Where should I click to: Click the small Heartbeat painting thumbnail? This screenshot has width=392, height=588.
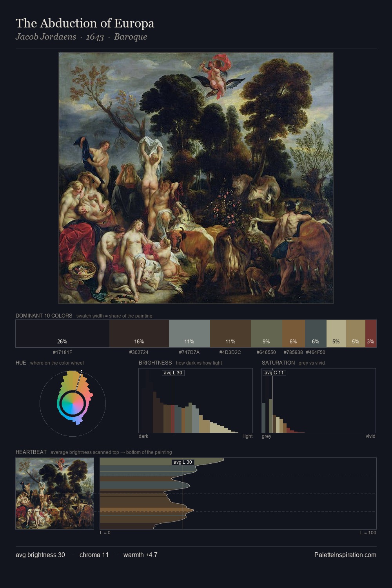[x=55, y=494]
